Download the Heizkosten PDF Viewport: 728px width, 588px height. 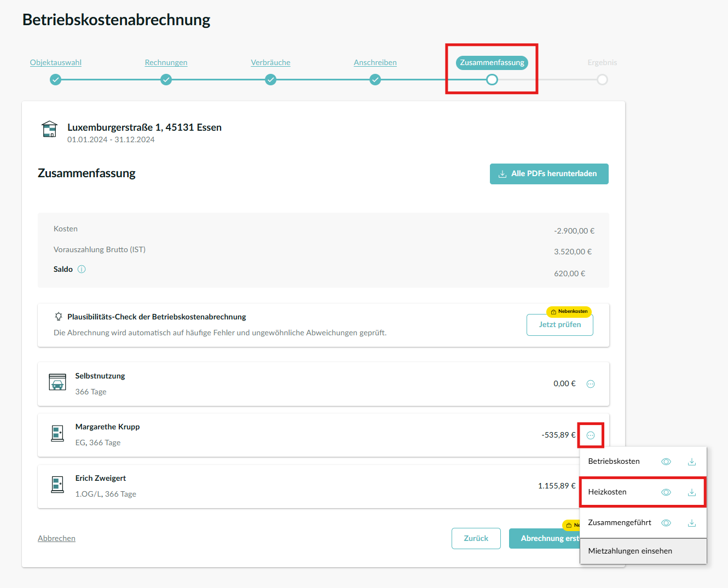[691, 492]
